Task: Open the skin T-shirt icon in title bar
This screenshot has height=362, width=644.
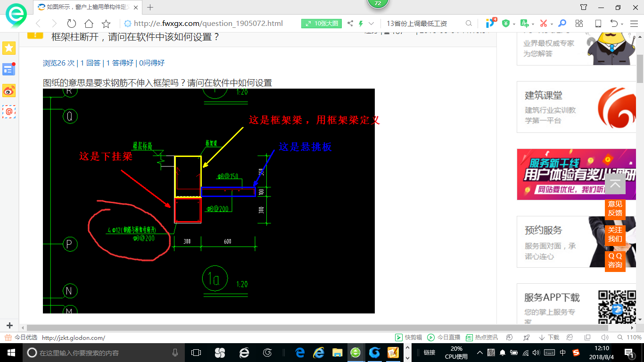Action: pyautogui.click(x=584, y=7)
